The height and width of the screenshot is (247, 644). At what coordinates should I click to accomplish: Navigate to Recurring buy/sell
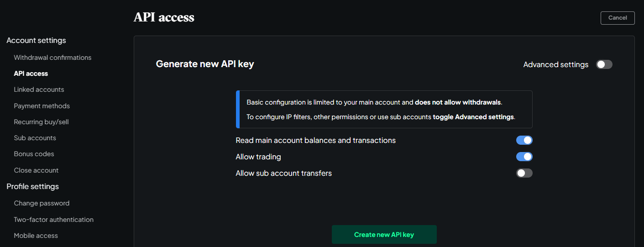point(41,122)
